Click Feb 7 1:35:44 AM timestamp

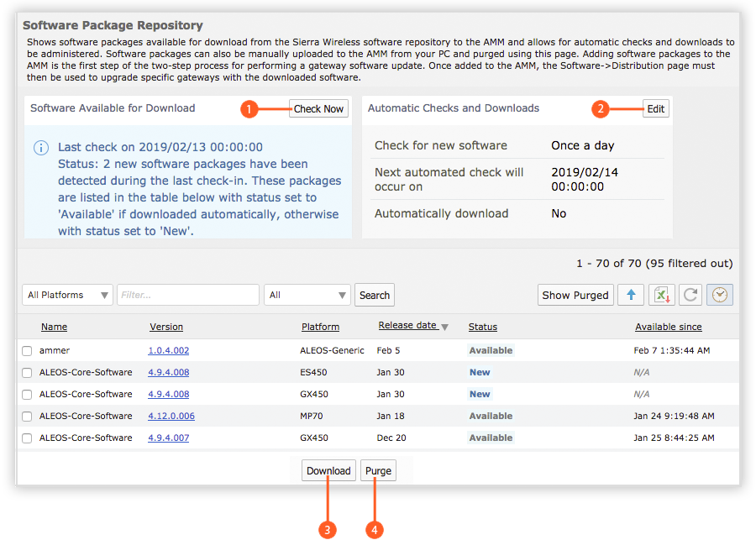click(x=672, y=350)
